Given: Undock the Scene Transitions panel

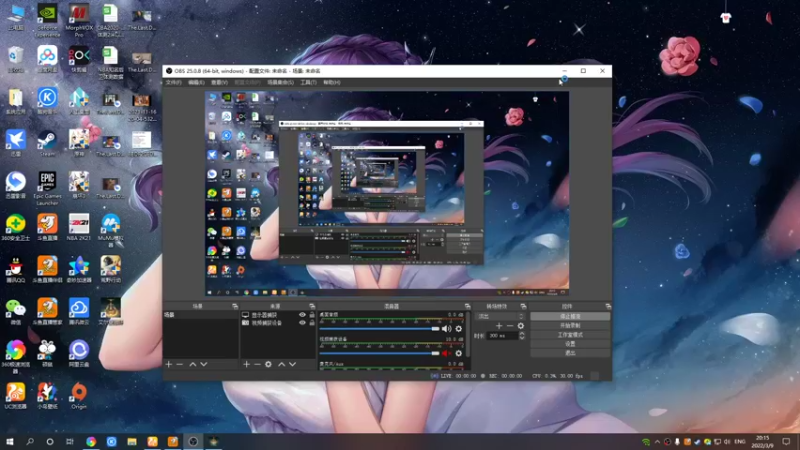Looking at the screenshot, I should pos(523,306).
